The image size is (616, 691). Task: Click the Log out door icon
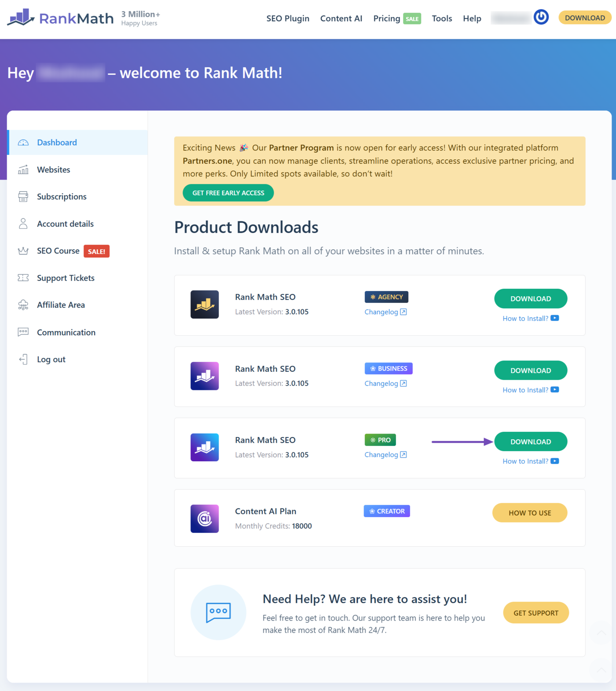[x=23, y=360]
